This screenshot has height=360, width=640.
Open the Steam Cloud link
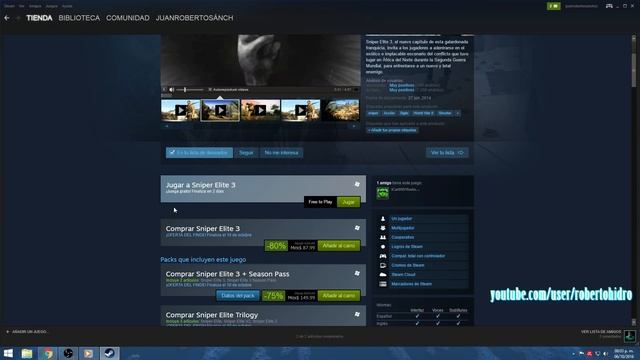[403, 275]
